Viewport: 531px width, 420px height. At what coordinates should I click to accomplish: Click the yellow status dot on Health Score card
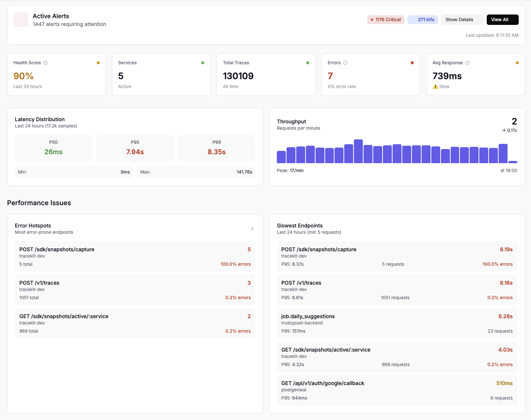pos(98,63)
